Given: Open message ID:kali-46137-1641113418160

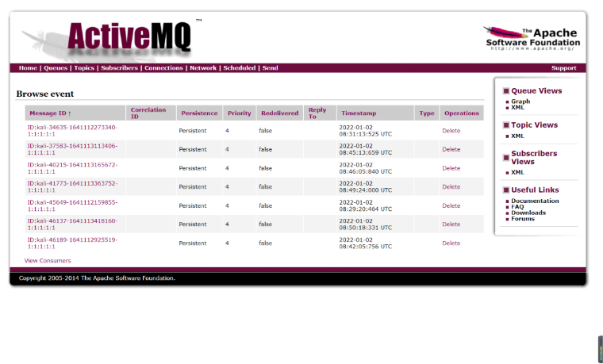Looking at the screenshot, I should pyautogui.click(x=72, y=224).
